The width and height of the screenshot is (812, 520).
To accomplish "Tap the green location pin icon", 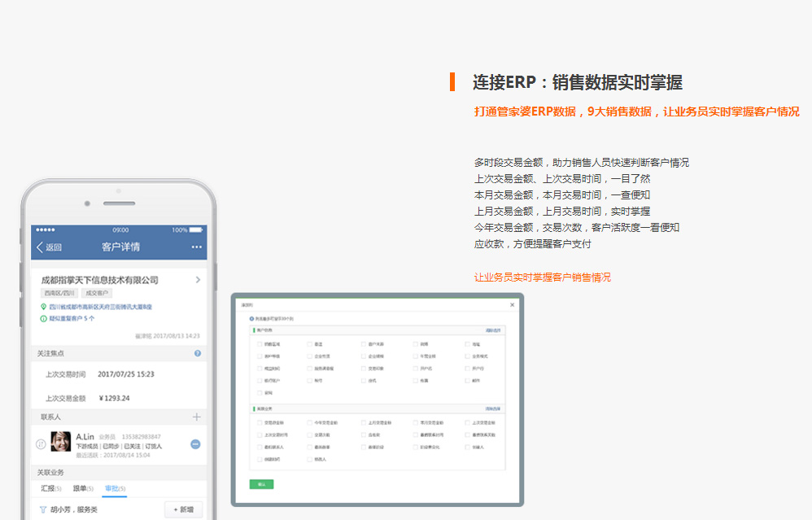I will point(43,307).
